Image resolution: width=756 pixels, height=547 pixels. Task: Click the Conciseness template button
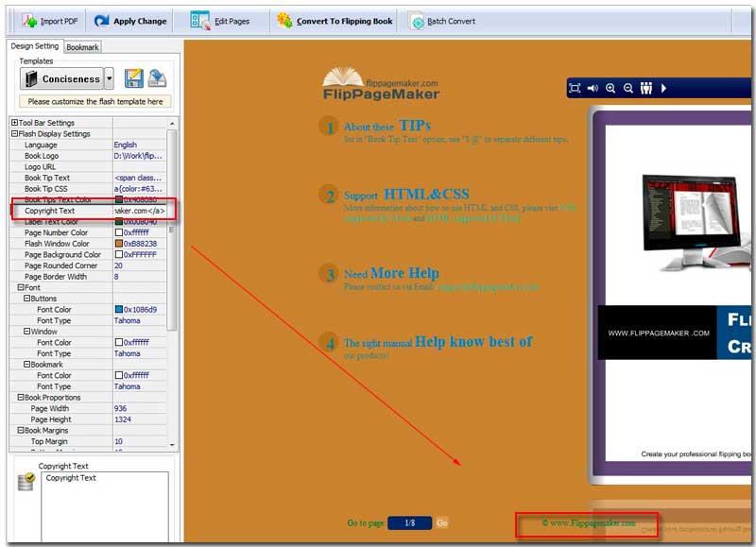[61, 78]
